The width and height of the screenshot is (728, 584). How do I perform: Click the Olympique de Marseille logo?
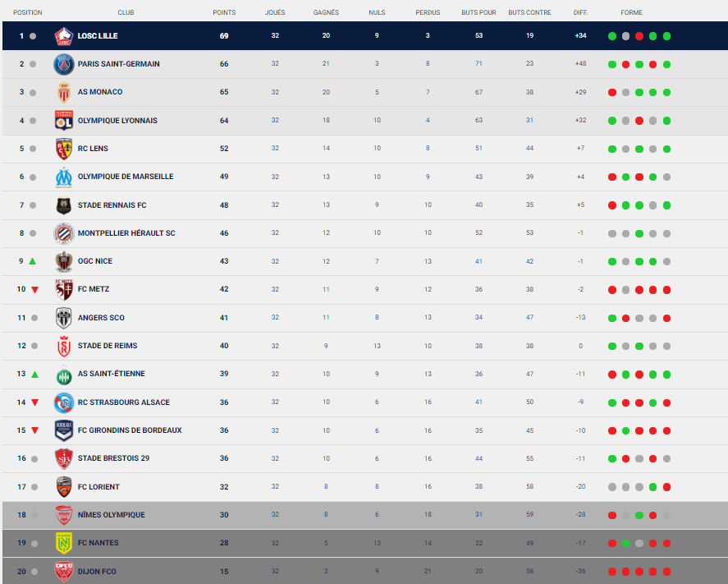(x=64, y=177)
